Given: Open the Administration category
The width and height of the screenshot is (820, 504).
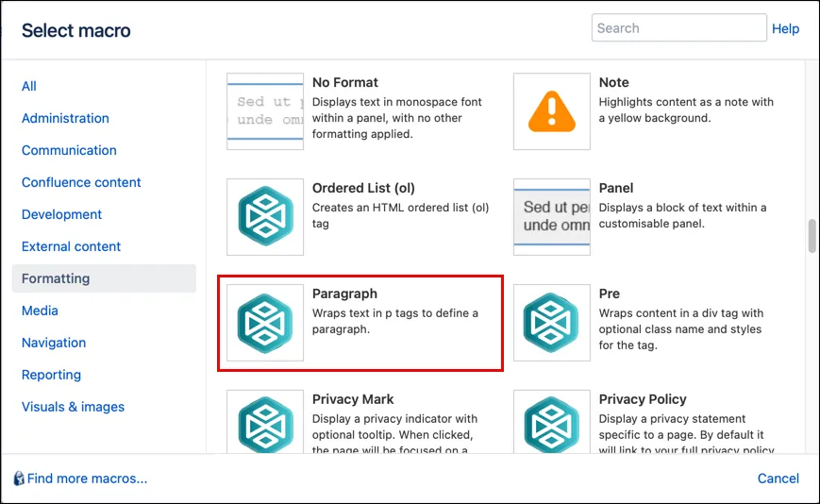Looking at the screenshot, I should 65,118.
